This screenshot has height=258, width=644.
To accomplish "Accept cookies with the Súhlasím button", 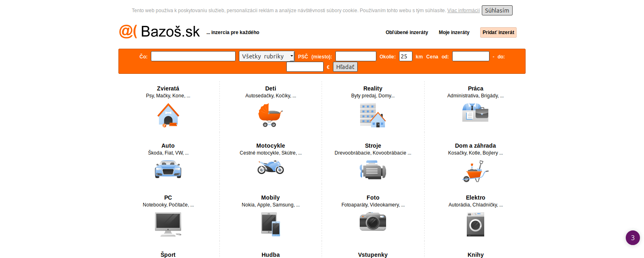I will [x=497, y=11].
